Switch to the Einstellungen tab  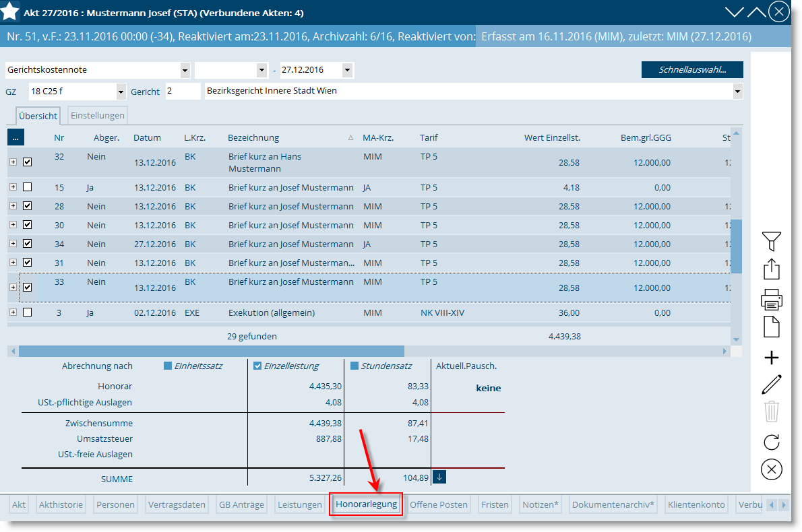[97, 116]
